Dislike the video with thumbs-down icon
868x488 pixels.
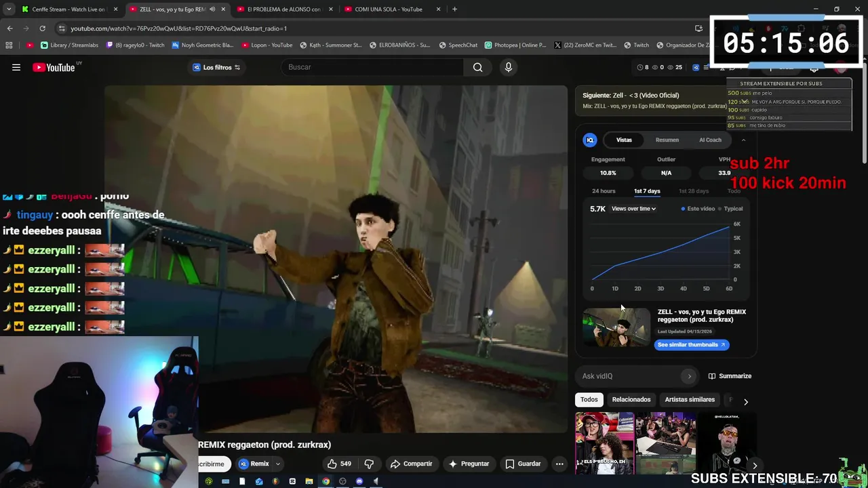tap(370, 464)
